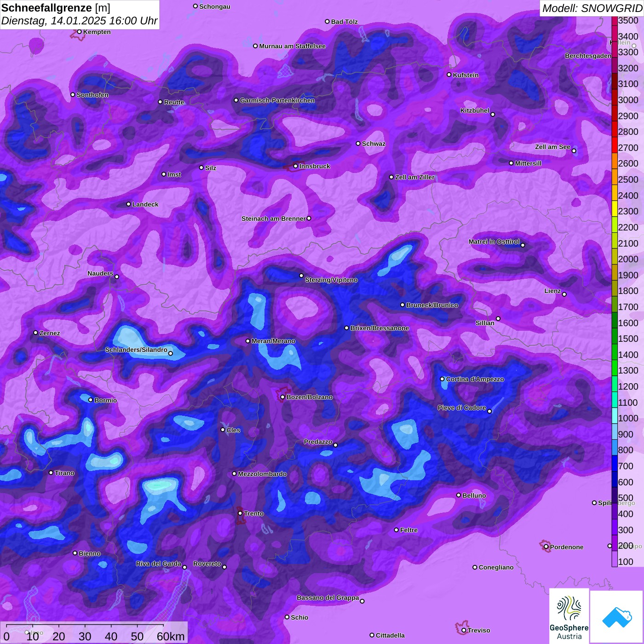
Task: Click the "Bassano del Grappa" map label
Action: [328, 598]
